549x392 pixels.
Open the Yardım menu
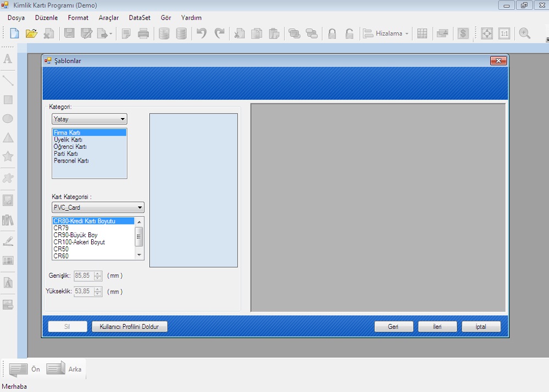191,18
